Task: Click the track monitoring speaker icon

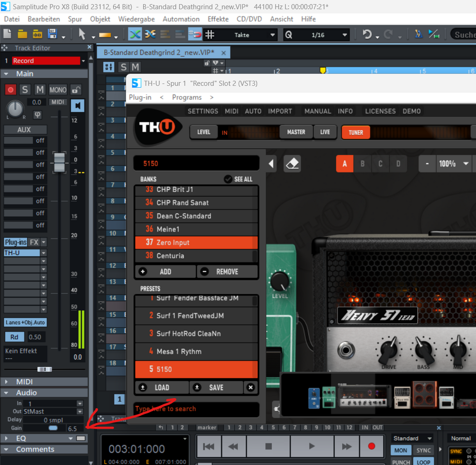Action: coord(78,106)
